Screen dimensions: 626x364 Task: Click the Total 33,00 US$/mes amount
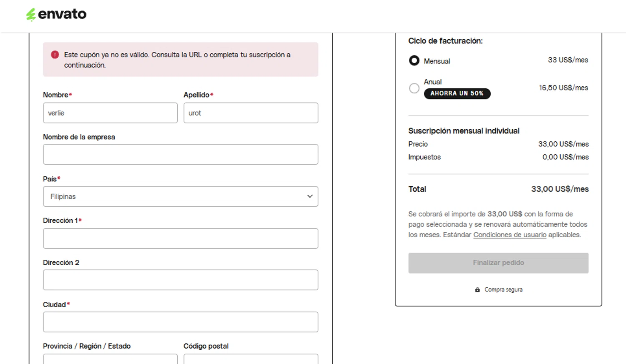click(x=560, y=189)
